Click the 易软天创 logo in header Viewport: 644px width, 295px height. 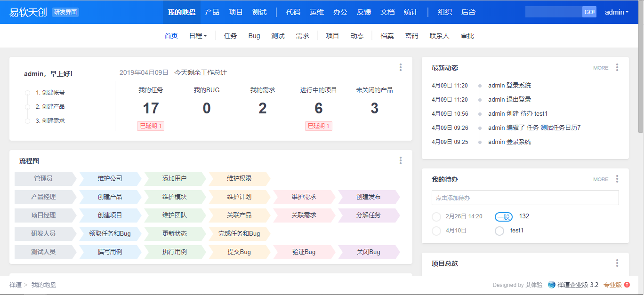tap(28, 12)
